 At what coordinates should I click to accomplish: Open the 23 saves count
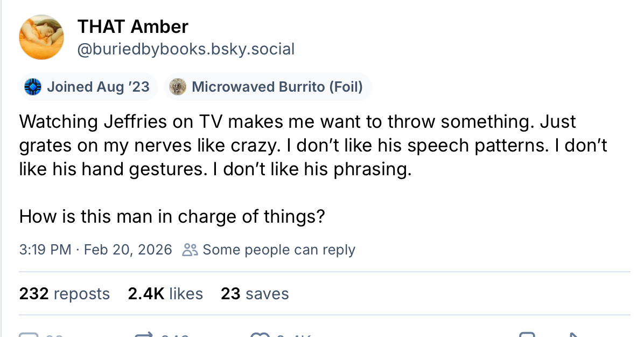(255, 294)
